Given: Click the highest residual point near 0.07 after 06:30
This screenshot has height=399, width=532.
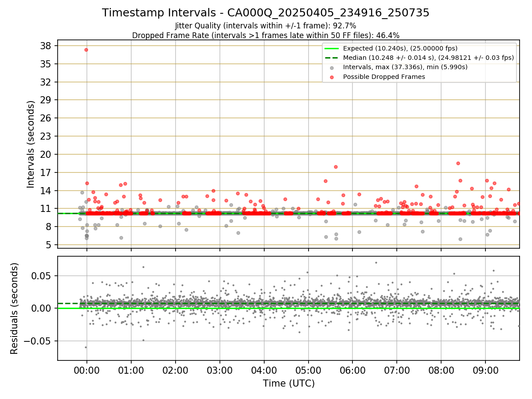Looking at the screenshot, I should coord(376,262).
